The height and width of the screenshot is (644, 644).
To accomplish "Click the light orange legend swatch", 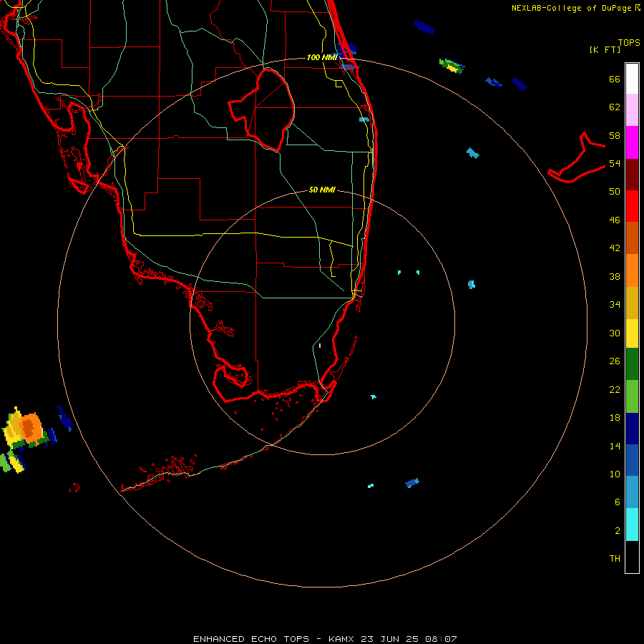I will (632, 270).
